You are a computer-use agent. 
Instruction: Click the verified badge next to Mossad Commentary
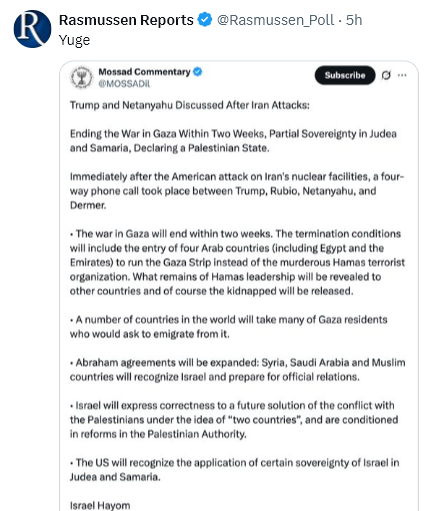coord(198,72)
